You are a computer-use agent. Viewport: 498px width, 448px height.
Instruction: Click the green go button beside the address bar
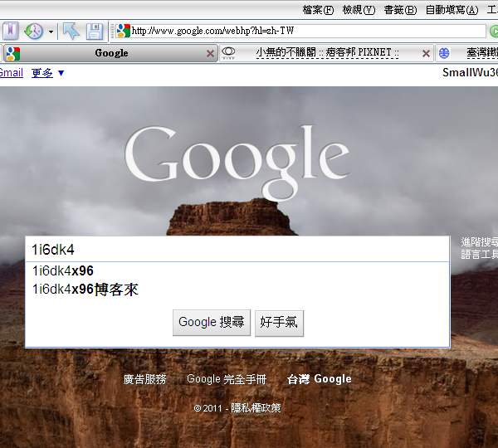[494, 32]
